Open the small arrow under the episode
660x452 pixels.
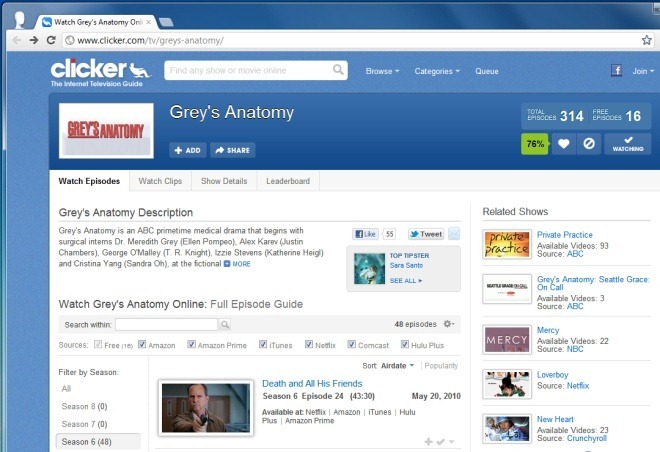(x=451, y=441)
